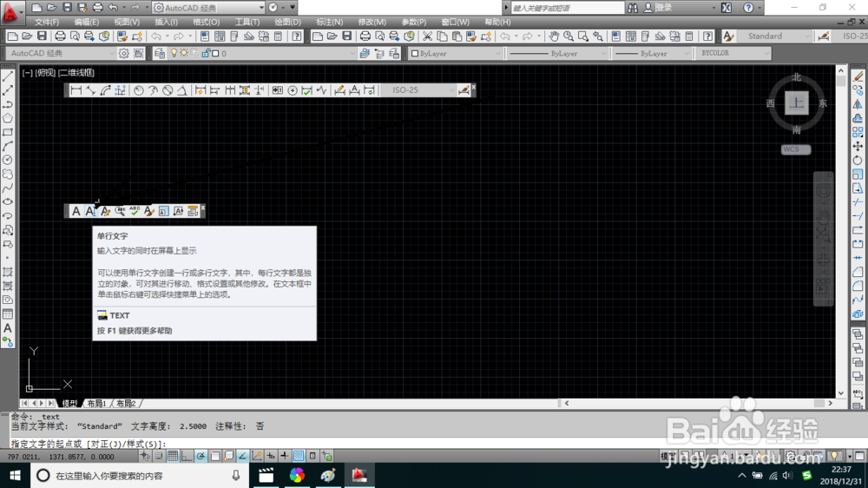868x488 pixels.
Task: Click the keyword search input field
Action: (567, 8)
